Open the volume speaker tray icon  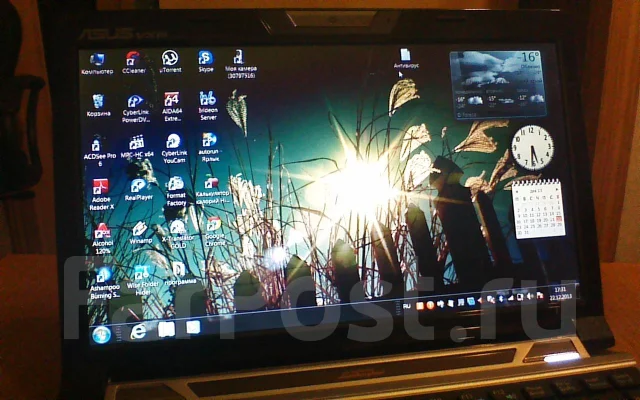click(x=530, y=296)
